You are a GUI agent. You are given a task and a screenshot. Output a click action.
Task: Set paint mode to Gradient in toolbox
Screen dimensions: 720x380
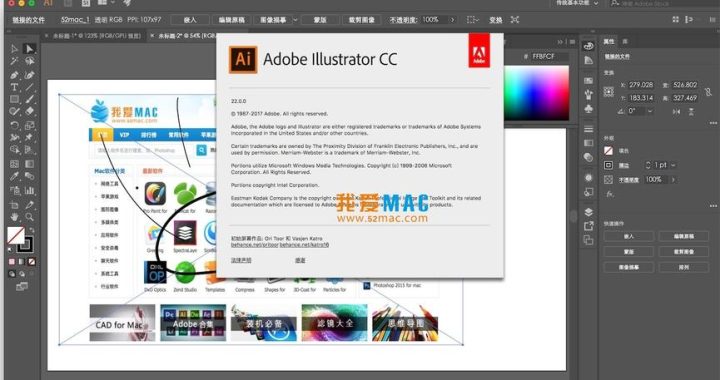[22, 262]
